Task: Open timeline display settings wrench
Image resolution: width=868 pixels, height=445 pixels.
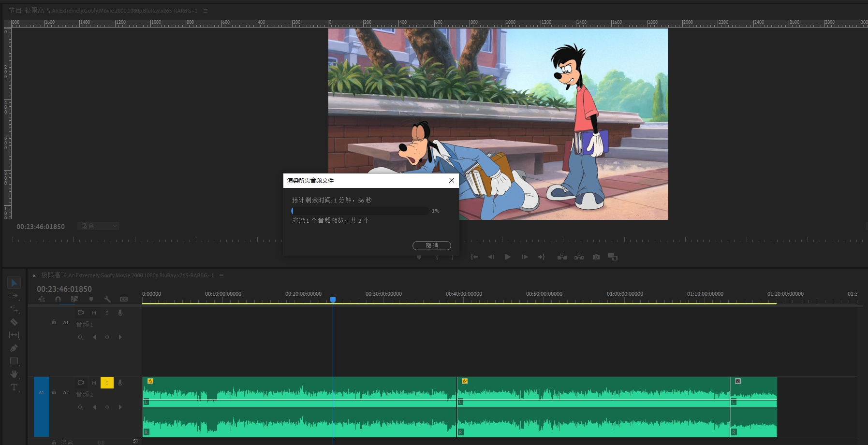Action: [107, 299]
